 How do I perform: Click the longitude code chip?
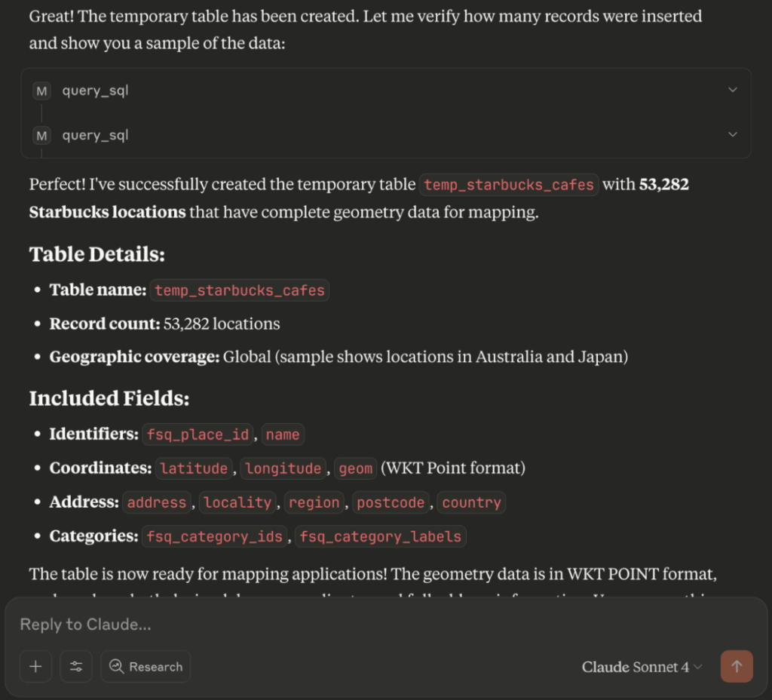click(x=283, y=468)
